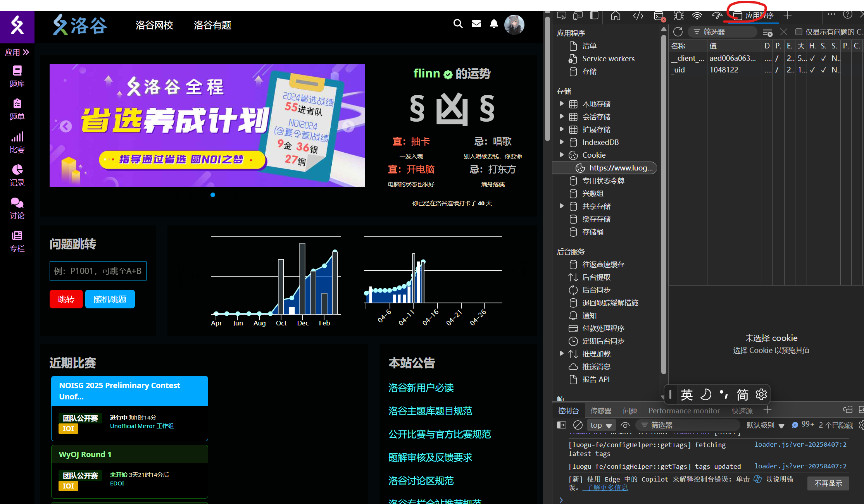Screen dimensions: 864x504
Task: Collapse the Cookie tree node
Action: pos(562,155)
